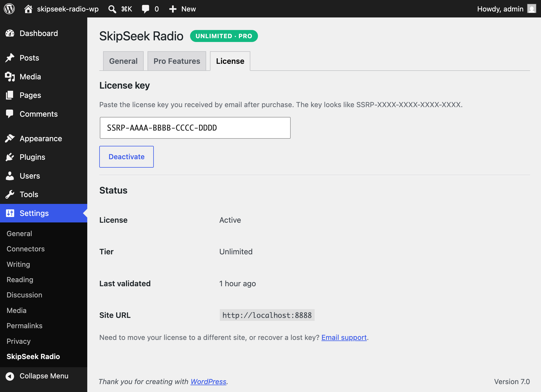Open Reading settings submenu item
The image size is (541, 392).
(x=20, y=280)
